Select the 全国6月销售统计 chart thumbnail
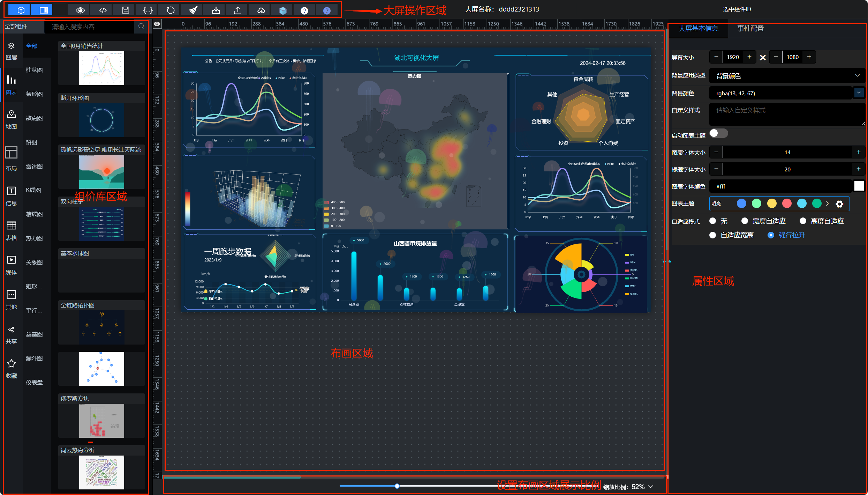The width and height of the screenshot is (868, 495). 101,68
